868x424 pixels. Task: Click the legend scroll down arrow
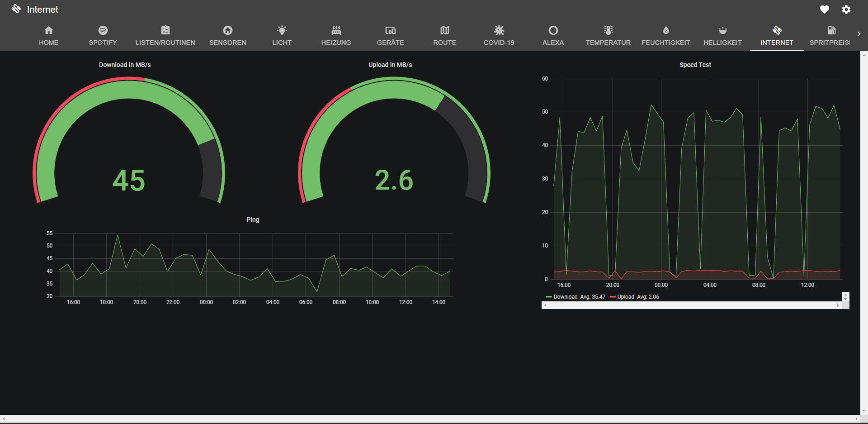click(845, 299)
